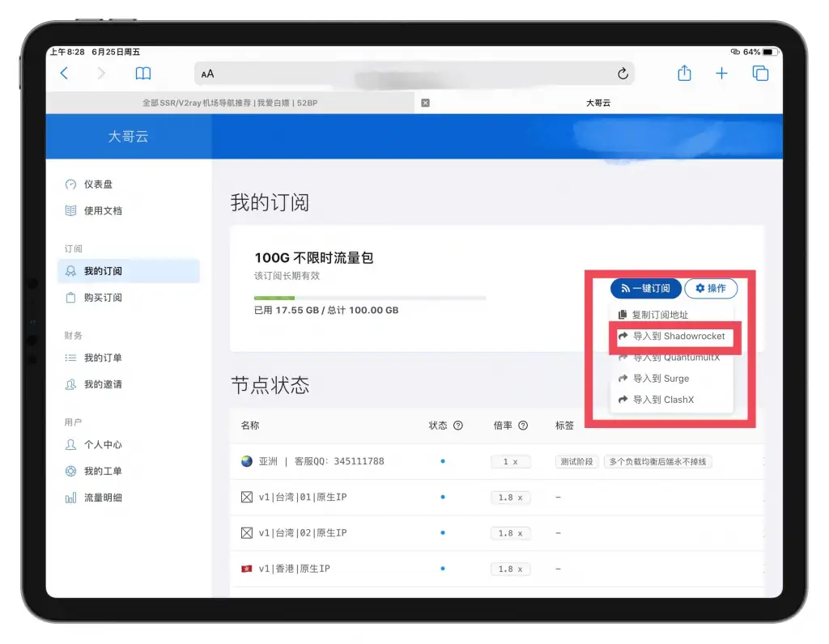Tap the battery icon in status bar

771,52
